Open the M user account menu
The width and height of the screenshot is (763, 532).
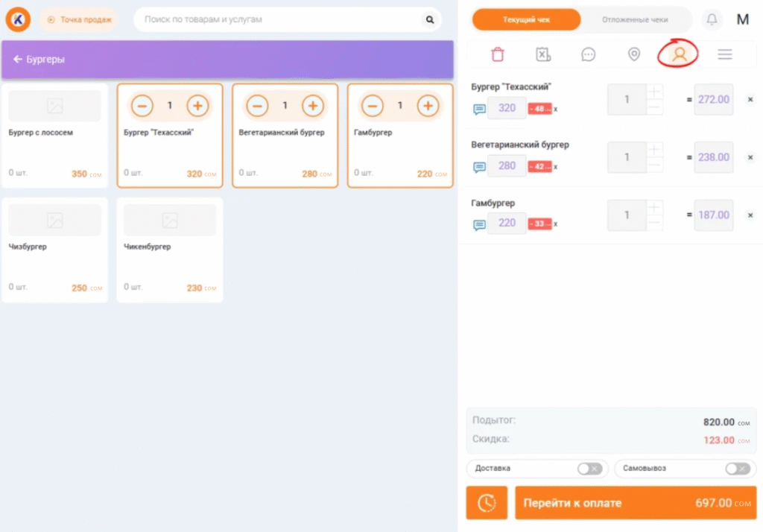[x=742, y=19]
